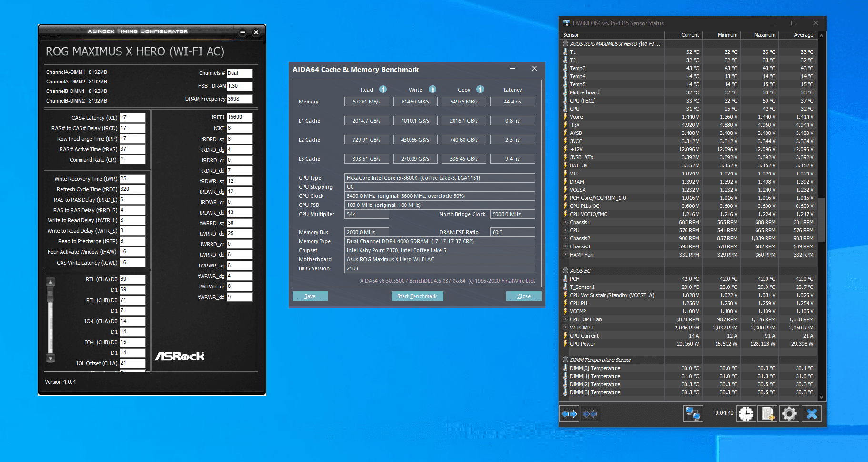Click the Save button in AIDA64

point(310,296)
